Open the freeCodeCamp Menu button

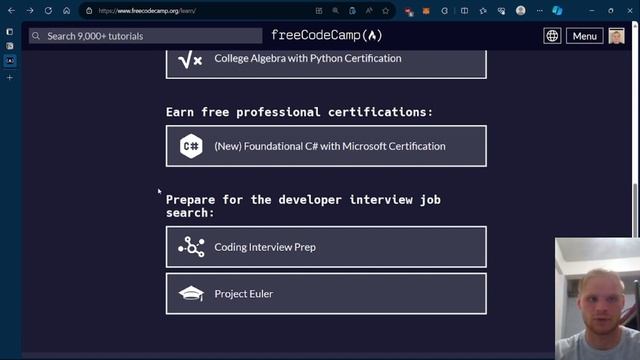coord(584,36)
